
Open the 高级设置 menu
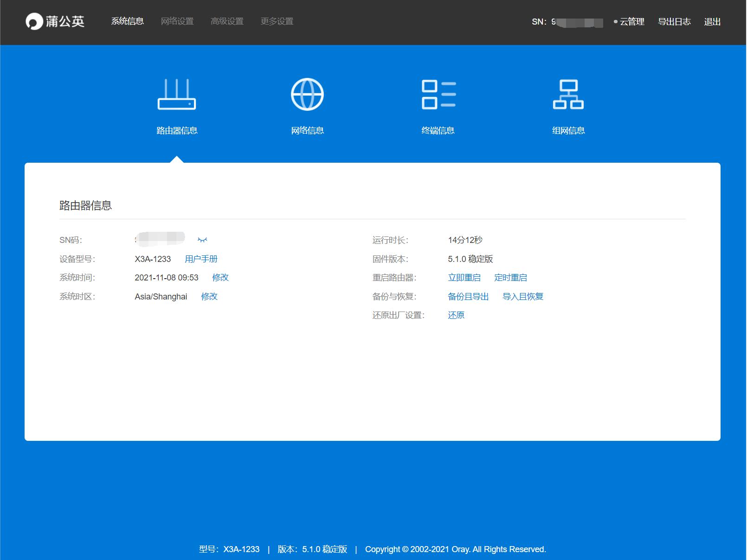point(227,21)
